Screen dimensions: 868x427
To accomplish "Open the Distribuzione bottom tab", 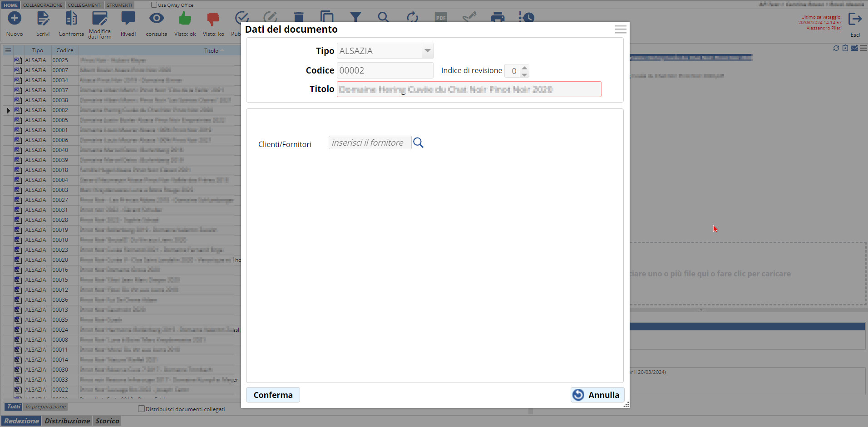I will tap(67, 421).
